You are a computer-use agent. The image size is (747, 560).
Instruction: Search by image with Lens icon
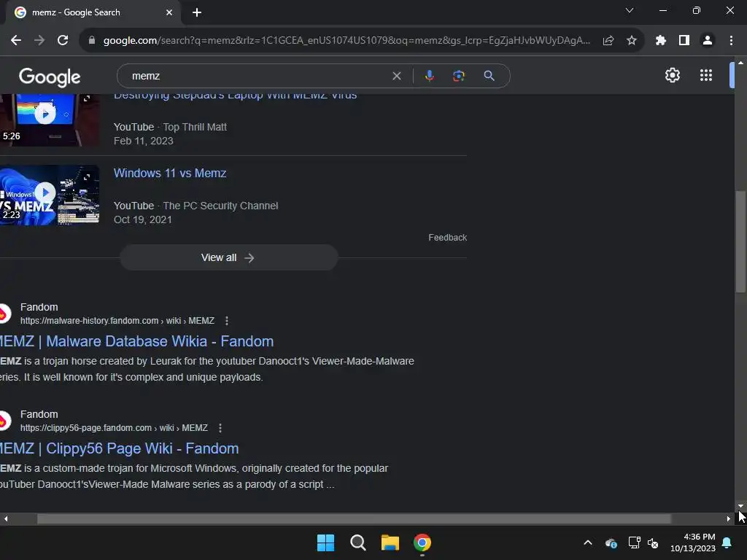[x=458, y=76]
